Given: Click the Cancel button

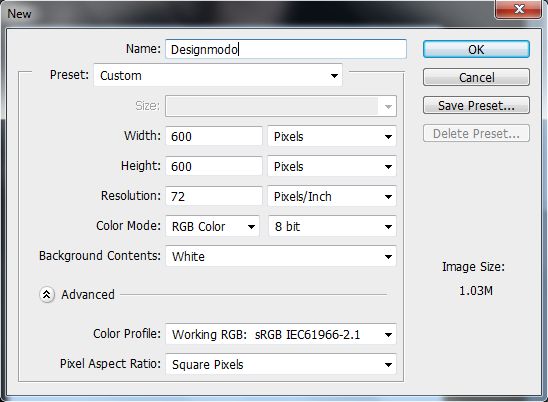Looking at the screenshot, I should point(476,77).
